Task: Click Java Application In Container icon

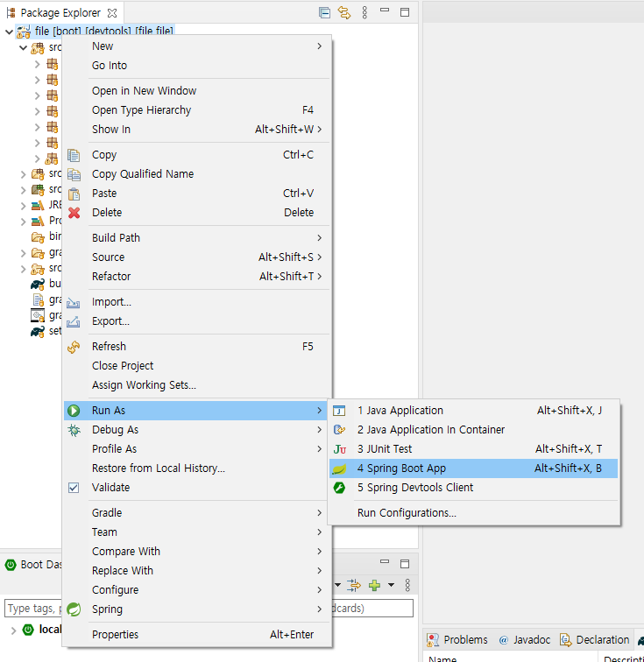Action: pyautogui.click(x=339, y=430)
